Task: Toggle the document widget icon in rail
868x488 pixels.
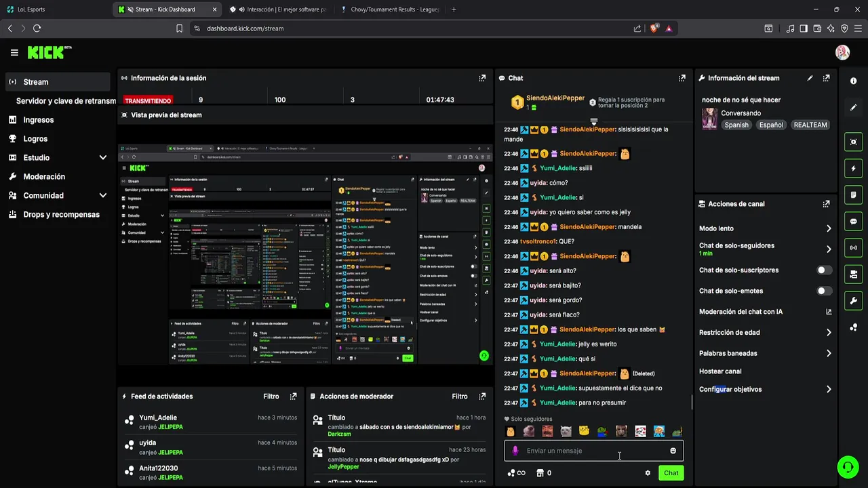Action: point(853,195)
